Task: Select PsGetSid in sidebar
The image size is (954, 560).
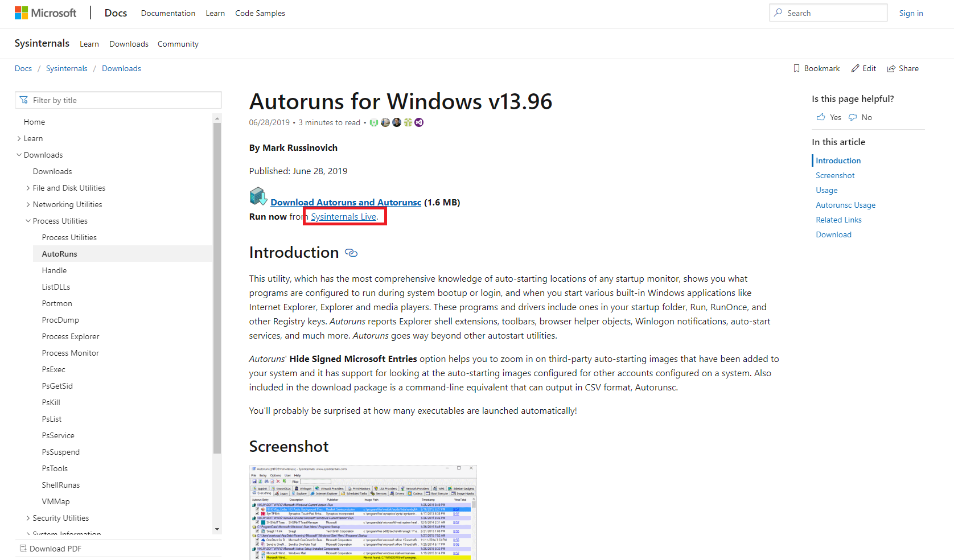Action: (x=57, y=386)
